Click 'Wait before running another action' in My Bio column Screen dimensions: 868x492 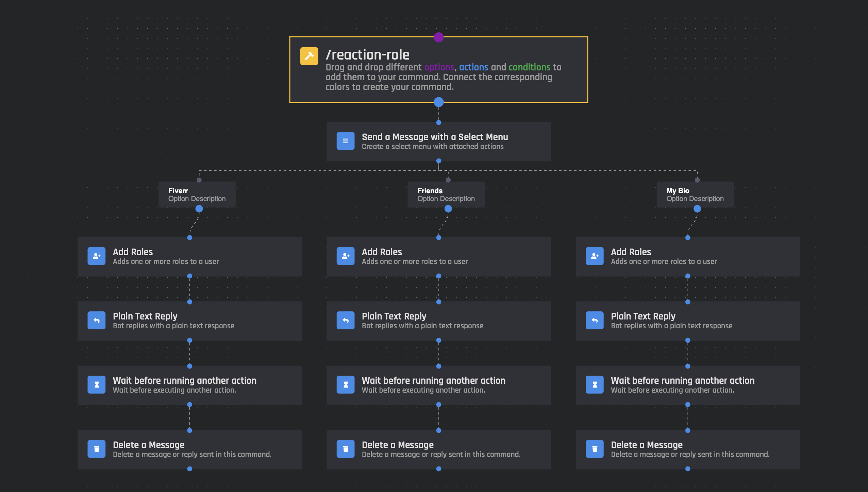[683, 380]
